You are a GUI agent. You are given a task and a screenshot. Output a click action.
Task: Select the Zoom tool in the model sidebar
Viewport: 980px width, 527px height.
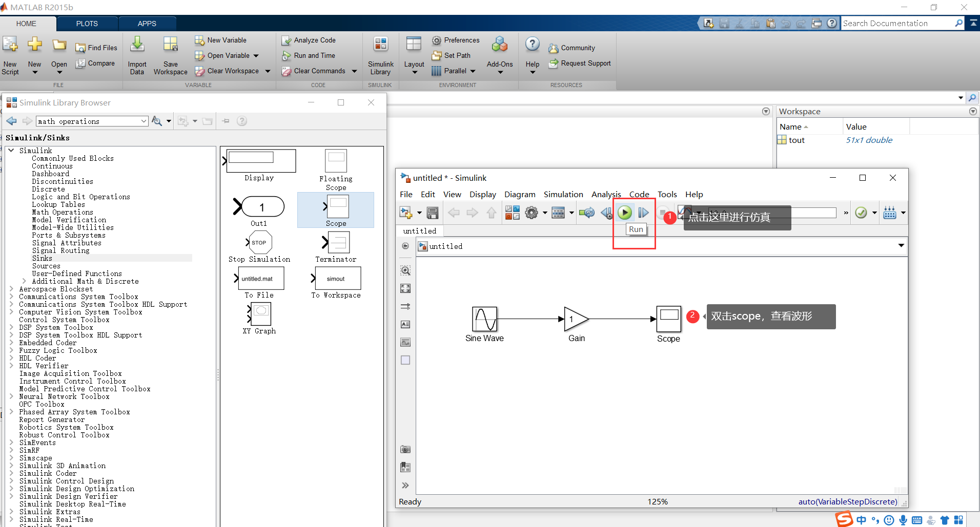(405, 270)
